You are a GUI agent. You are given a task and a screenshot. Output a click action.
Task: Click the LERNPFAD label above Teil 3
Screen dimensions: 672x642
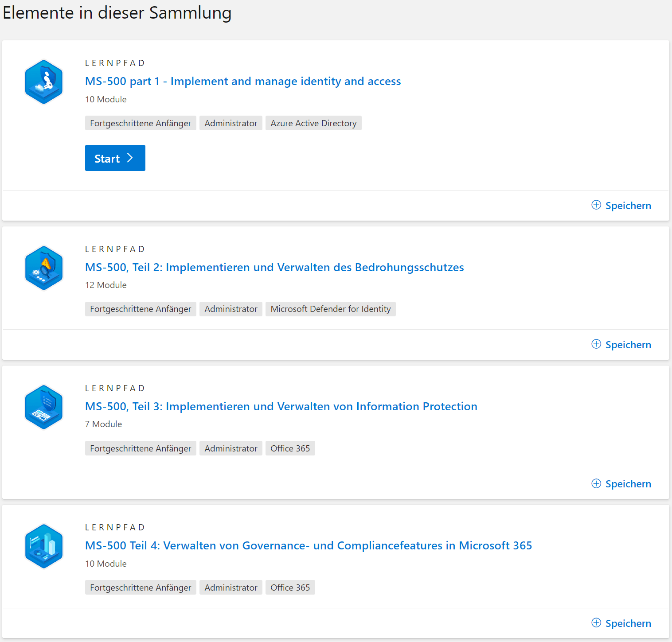click(115, 388)
